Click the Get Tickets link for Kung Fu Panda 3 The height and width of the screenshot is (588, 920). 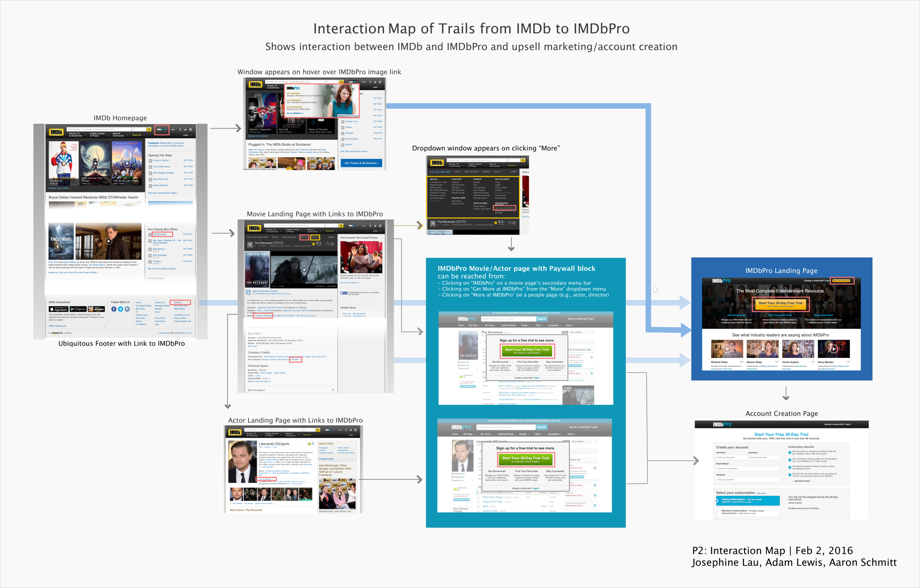(x=188, y=160)
